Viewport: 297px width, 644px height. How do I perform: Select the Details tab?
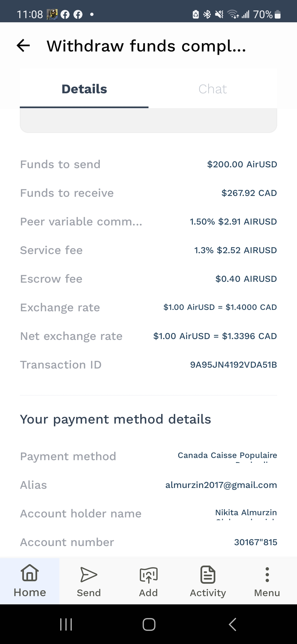[x=84, y=89]
